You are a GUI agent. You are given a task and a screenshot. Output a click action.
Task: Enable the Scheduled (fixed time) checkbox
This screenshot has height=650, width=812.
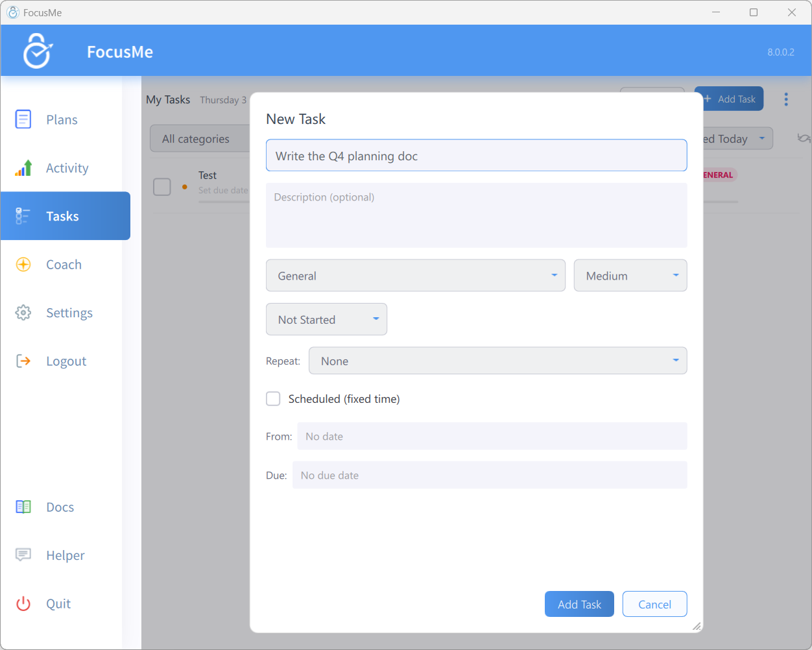(x=273, y=399)
